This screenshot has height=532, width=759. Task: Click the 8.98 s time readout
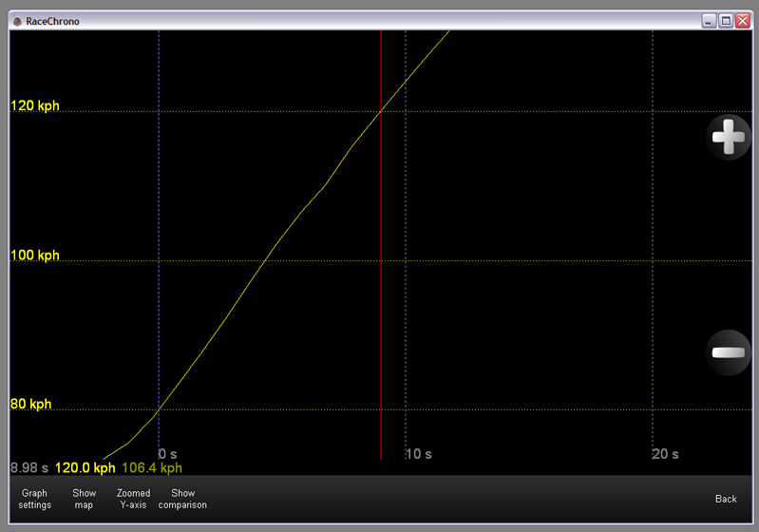29,467
